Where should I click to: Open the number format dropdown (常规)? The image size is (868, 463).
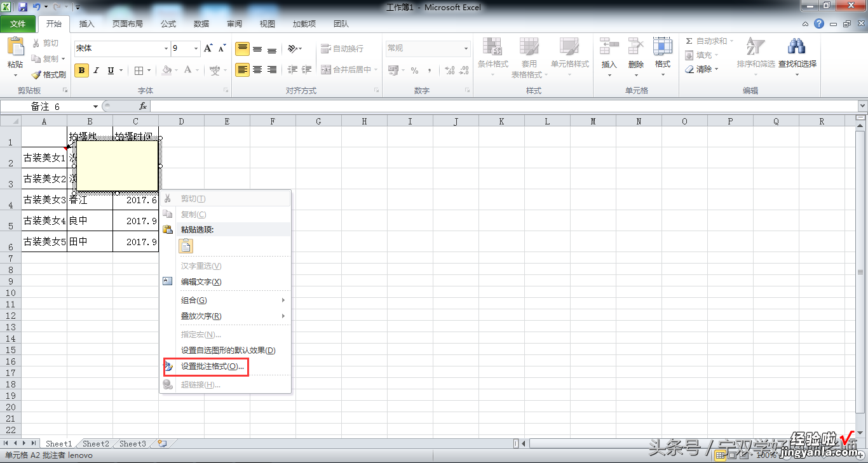pyautogui.click(x=466, y=48)
